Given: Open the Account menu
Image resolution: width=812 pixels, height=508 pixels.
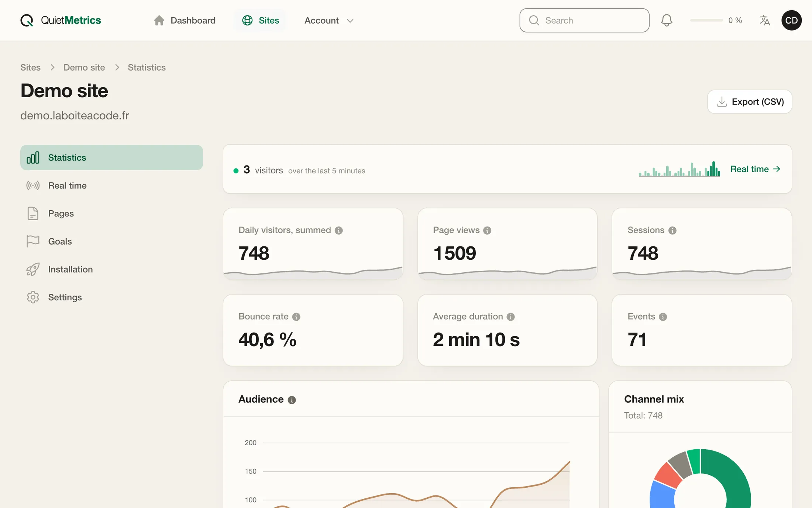Looking at the screenshot, I should point(329,20).
